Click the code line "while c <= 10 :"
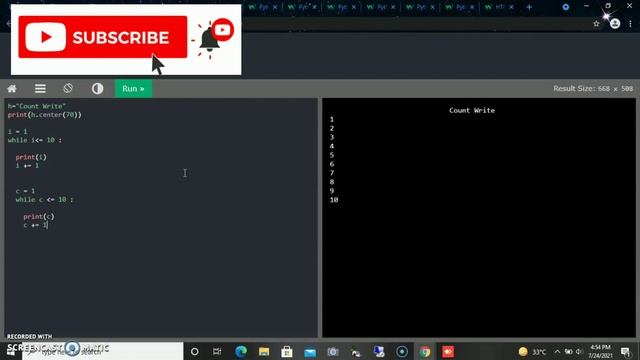 coord(44,200)
